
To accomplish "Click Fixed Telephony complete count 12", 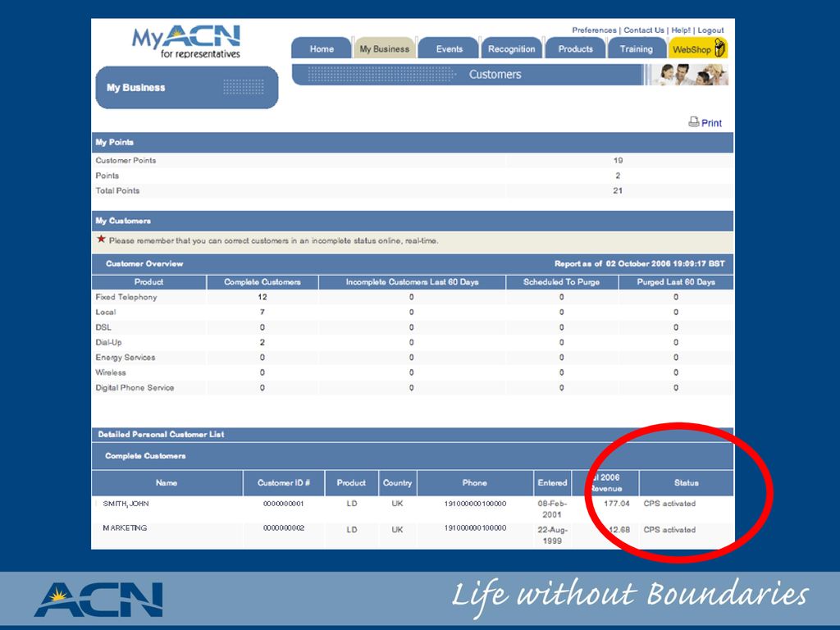I will click(x=262, y=297).
